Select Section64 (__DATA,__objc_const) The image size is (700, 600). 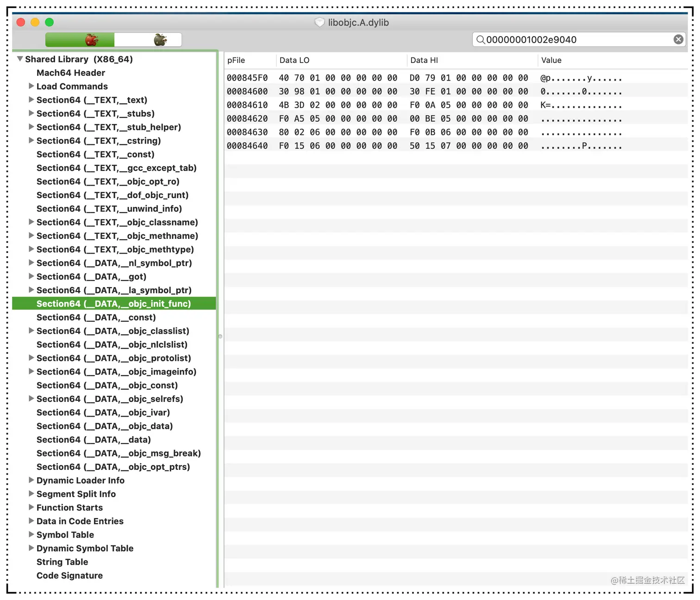pyautogui.click(x=107, y=385)
